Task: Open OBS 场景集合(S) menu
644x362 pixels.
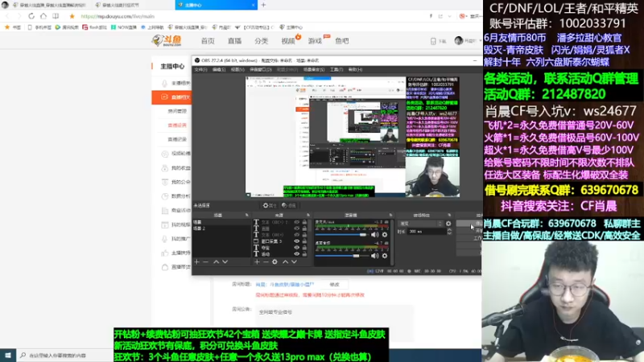Action: pyautogui.click(x=314, y=70)
